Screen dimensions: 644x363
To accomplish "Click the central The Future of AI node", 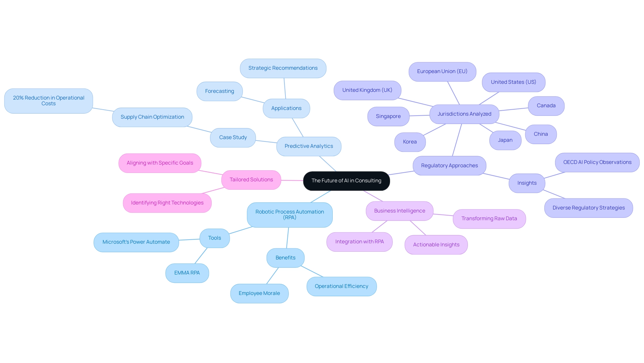I will pyautogui.click(x=346, y=180).
